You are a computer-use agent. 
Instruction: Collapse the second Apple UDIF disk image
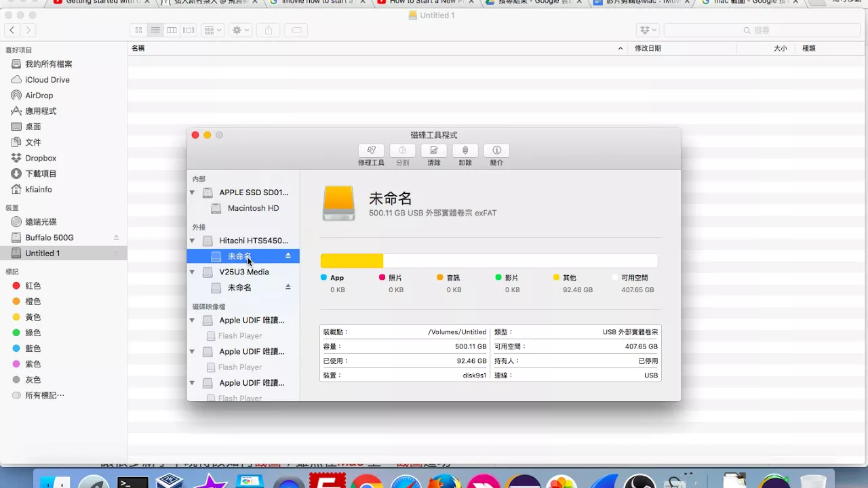pos(192,351)
